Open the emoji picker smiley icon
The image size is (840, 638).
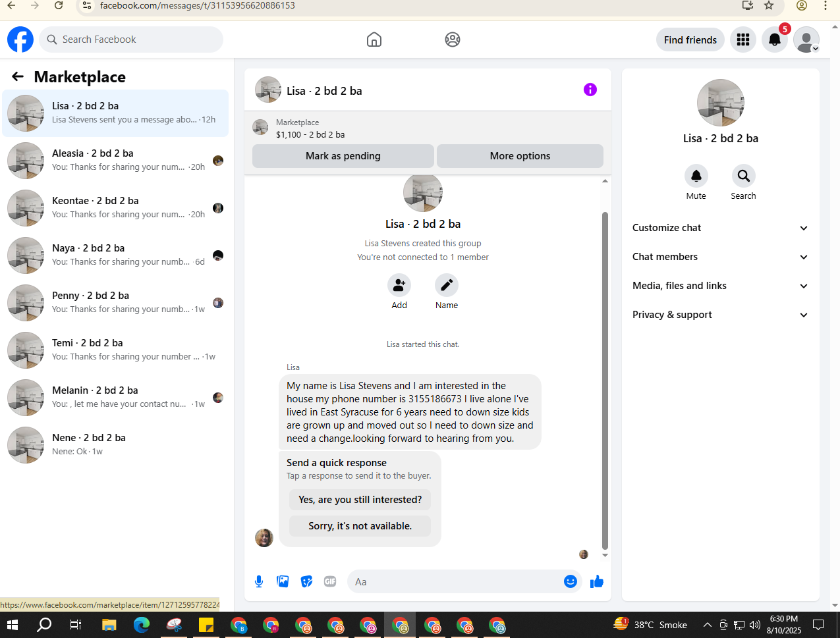[571, 581]
